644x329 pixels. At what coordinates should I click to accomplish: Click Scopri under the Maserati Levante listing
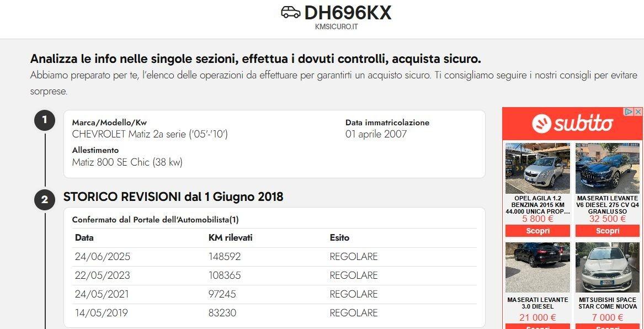coord(608,231)
